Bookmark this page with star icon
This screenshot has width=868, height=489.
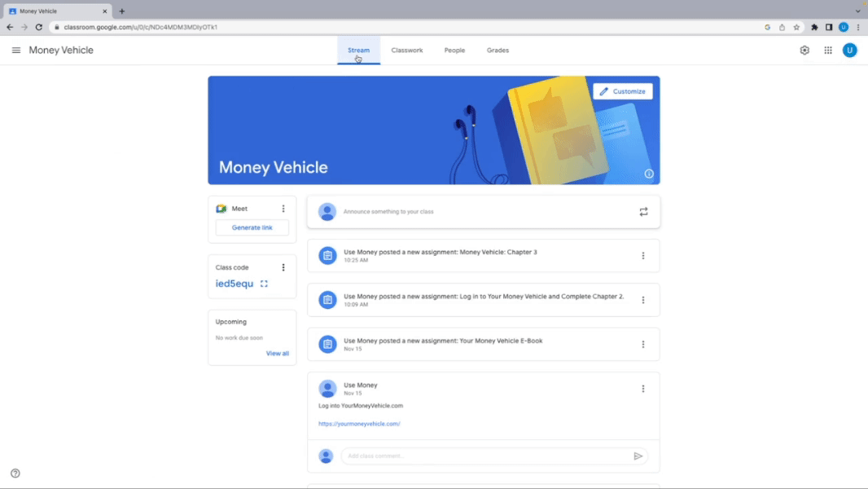(x=796, y=27)
